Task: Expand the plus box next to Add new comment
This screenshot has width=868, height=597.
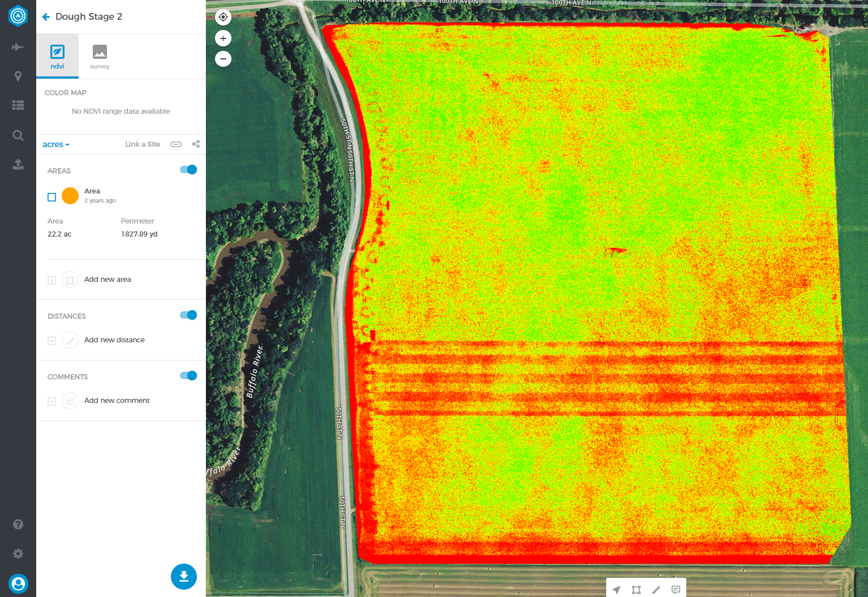Action: [51, 401]
